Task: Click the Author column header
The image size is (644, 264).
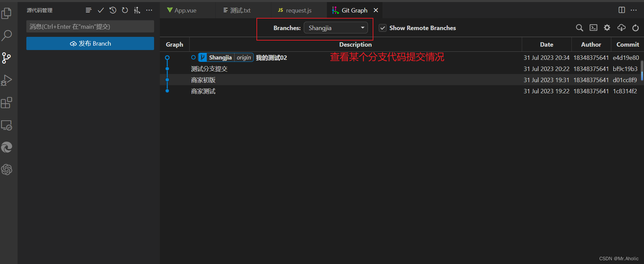Action: click(x=591, y=45)
